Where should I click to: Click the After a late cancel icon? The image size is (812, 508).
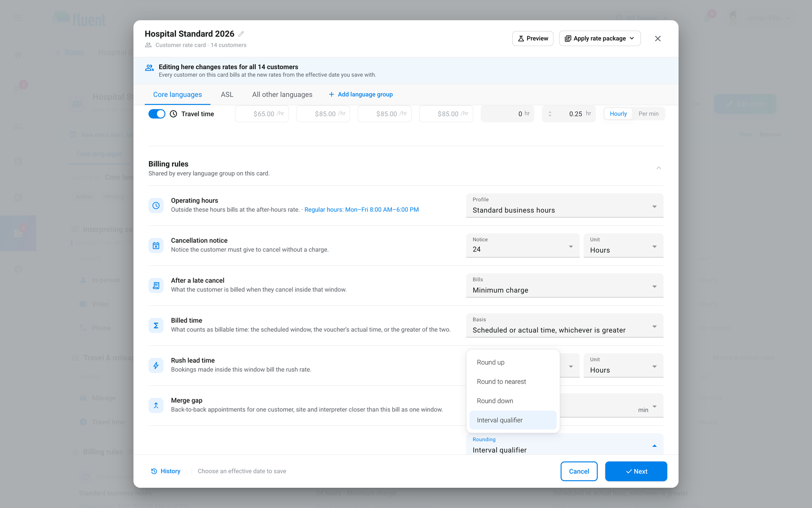tap(156, 286)
